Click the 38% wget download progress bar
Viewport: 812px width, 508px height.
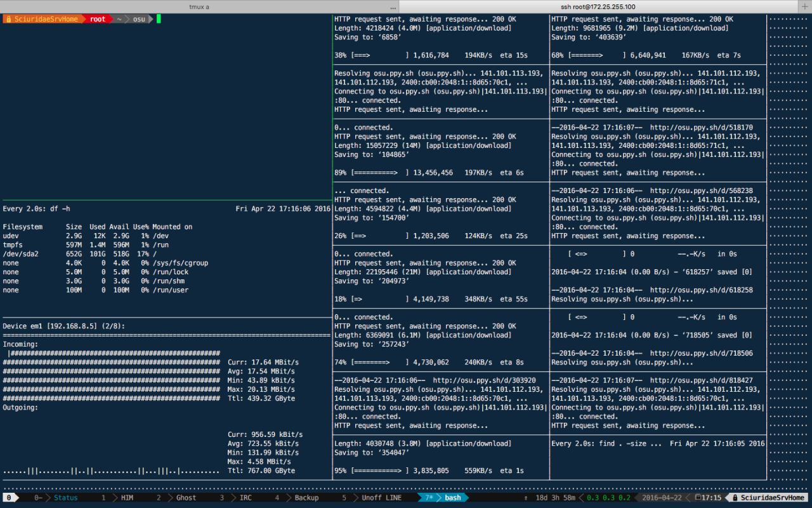[379, 55]
